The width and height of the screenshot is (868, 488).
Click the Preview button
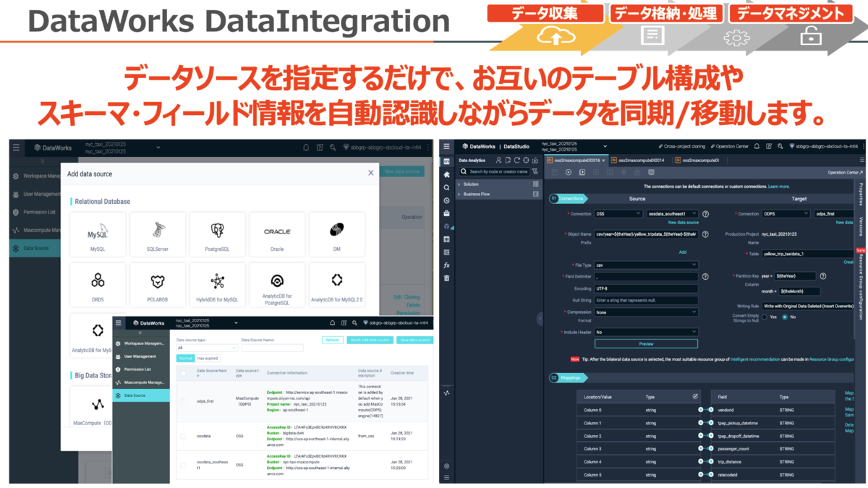tap(646, 343)
